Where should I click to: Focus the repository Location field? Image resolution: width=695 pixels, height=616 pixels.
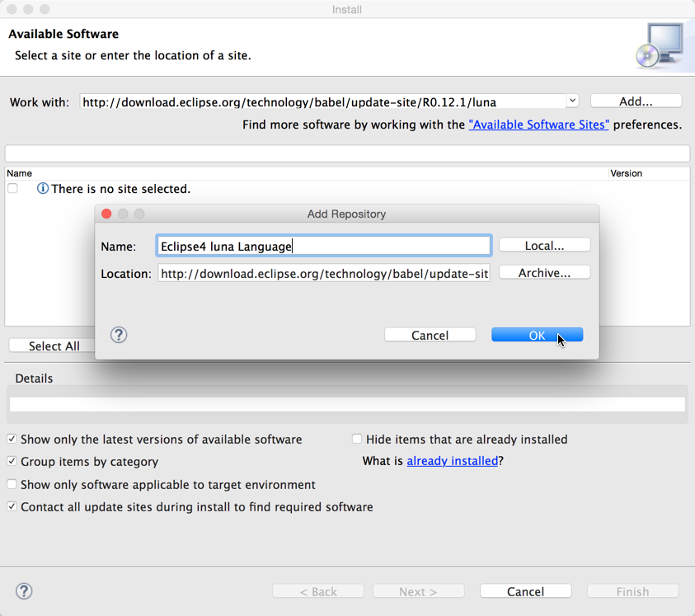point(323,274)
